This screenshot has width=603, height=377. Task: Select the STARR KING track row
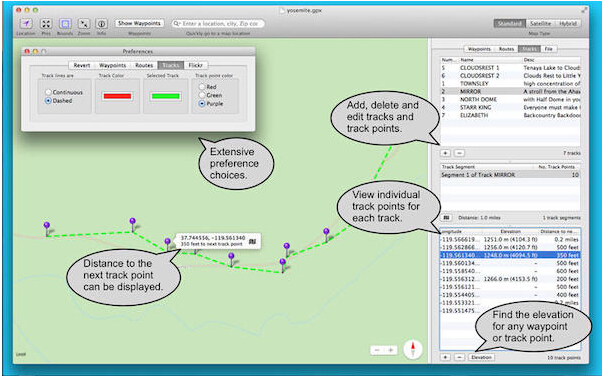tap(510, 107)
